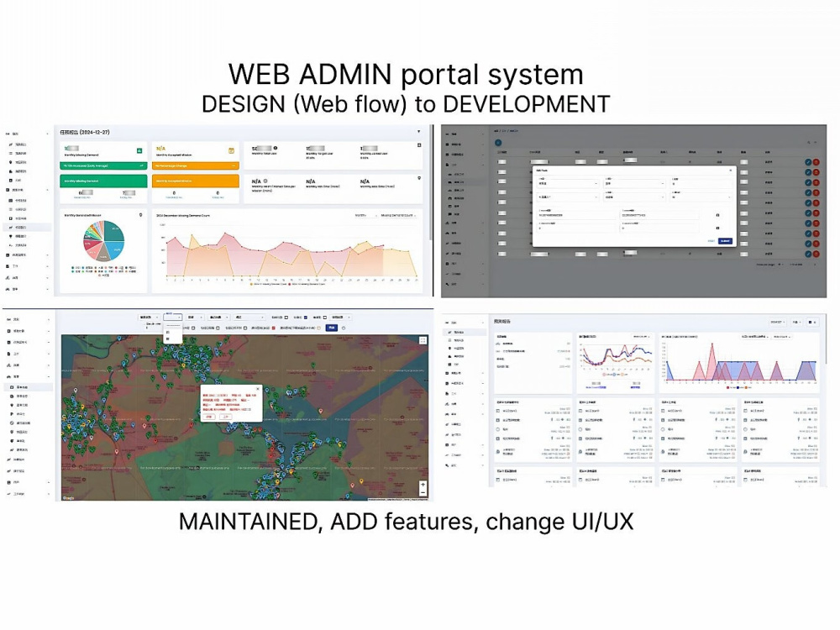Click the blue pencil edit icon in the first table row

(x=808, y=162)
